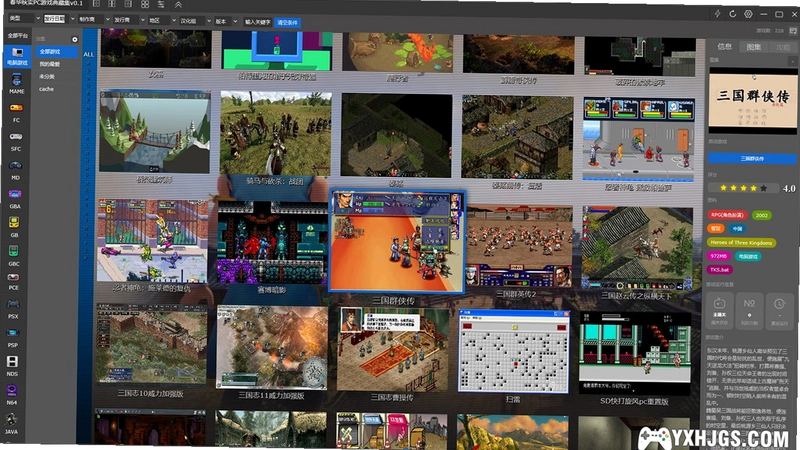Toggle the round button beside the category header
Image resolution: width=800 pixels, height=450 pixels.
pyautogui.click(x=74, y=39)
